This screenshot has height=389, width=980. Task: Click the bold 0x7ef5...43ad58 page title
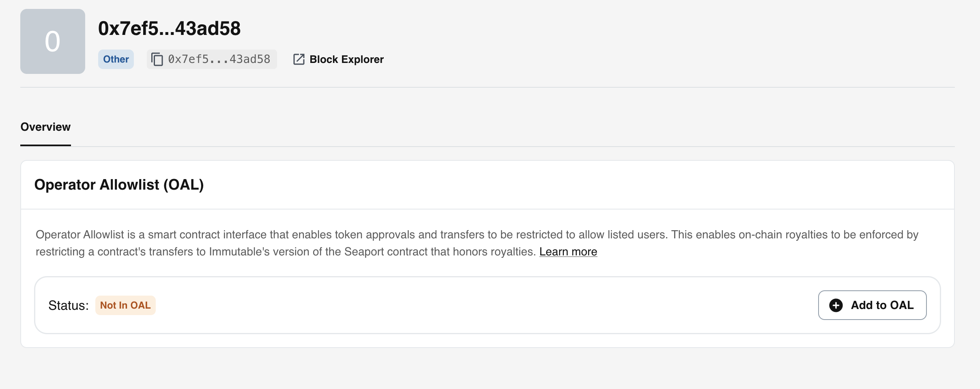click(169, 28)
